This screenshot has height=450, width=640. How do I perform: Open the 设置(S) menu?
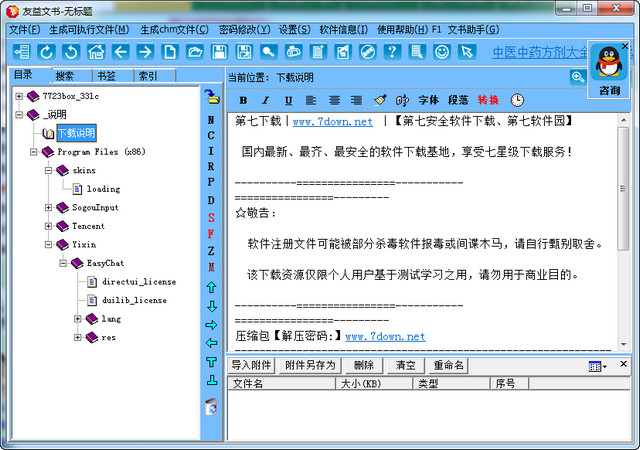point(295,29)
